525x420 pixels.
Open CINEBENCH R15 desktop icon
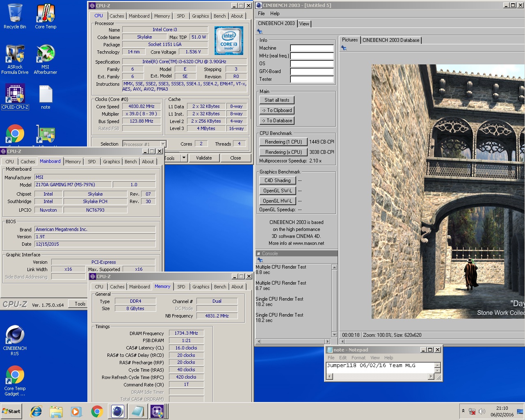pyautogui.click(x=15, y=340)
